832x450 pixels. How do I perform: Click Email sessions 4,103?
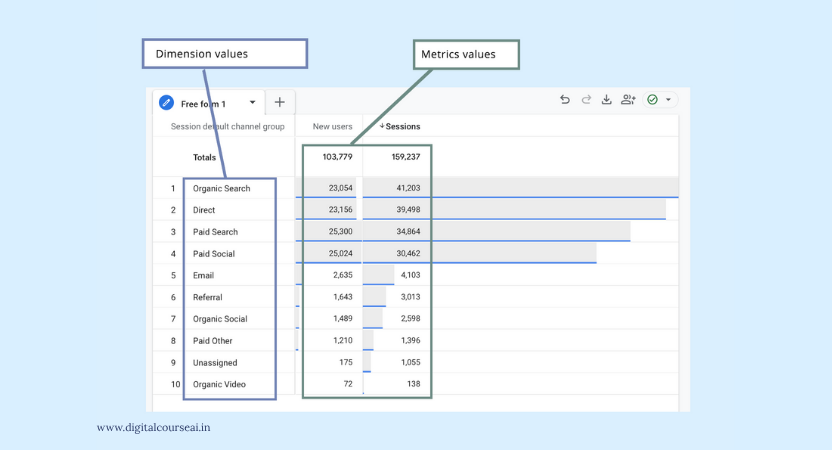coord(410,275)
